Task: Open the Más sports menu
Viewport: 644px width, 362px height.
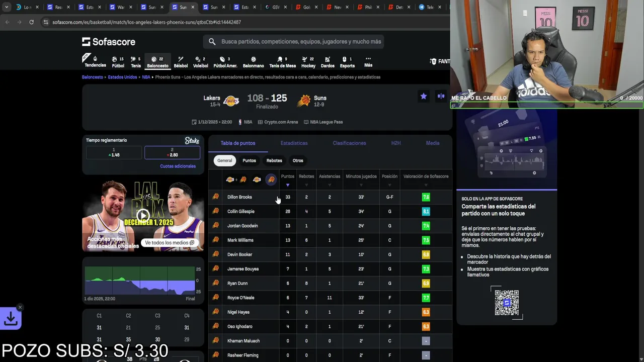Action: click(368, 62)
